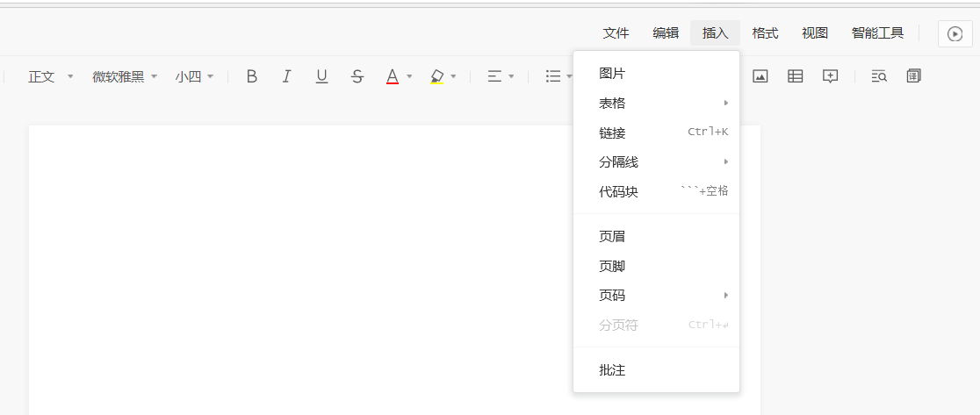980x415 pixels.
Task: Toggle italic formatting
Action: coord(286,76)
